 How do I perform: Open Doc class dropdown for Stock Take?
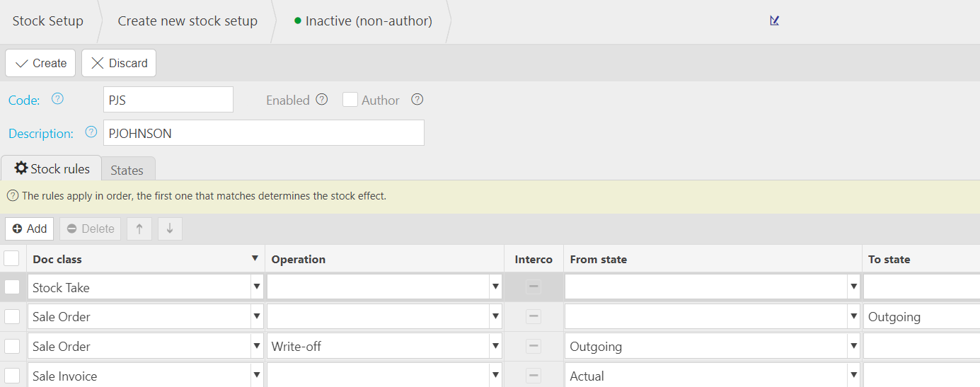click(x=256, y=287)
